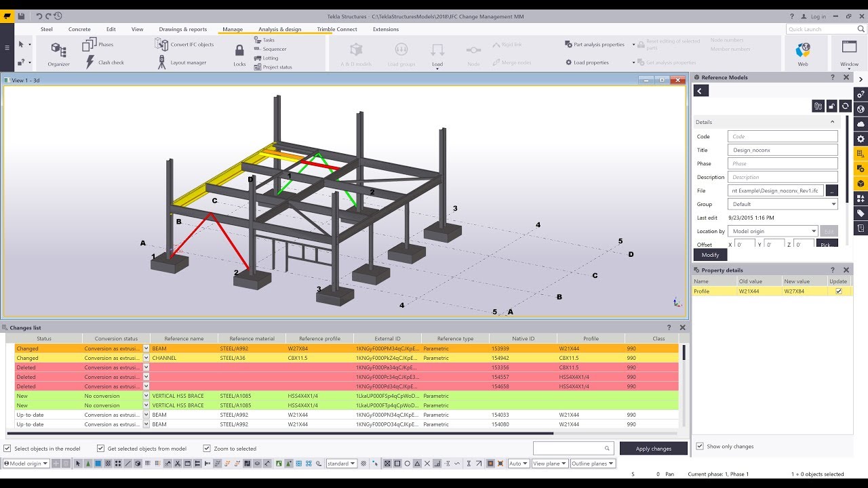Image resolution: width=868 pixels, height=488 pixels.
Task: Click the search field in Changes list
Action: 573,448
